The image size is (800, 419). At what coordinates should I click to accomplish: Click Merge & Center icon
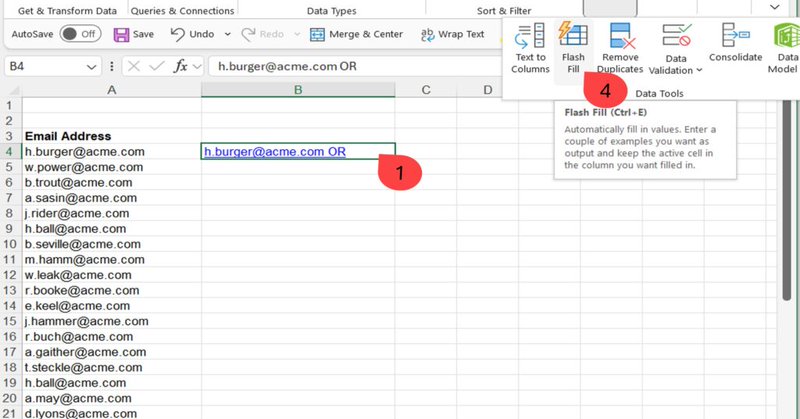317,35
